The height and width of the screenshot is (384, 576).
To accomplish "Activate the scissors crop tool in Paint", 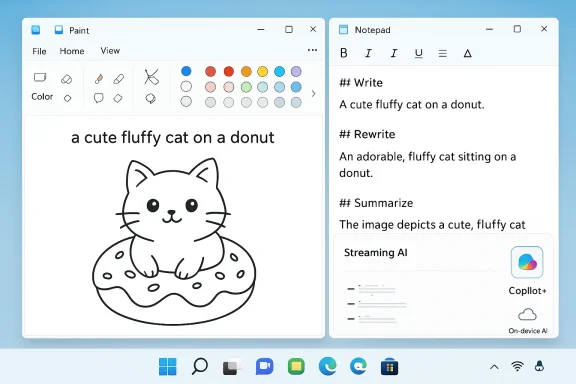I will 151,77.
